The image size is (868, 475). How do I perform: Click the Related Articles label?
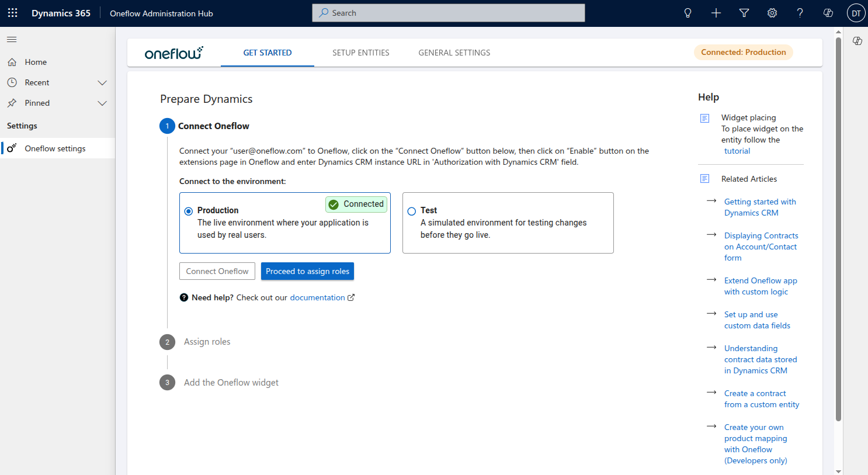coord(749,179)
